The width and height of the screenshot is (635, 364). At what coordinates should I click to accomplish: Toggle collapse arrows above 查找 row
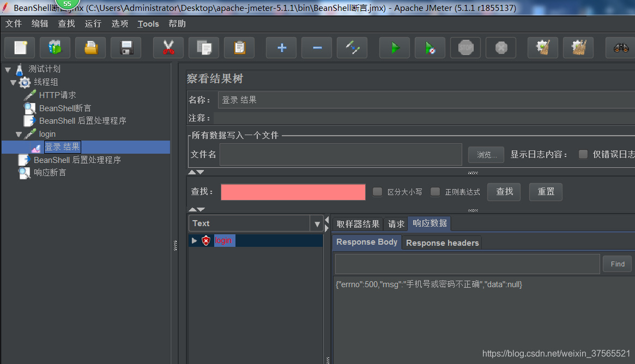tap(196, 172)
